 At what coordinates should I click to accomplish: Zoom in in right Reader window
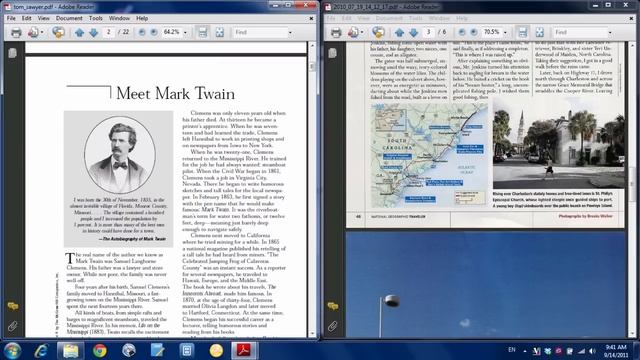pyautogui.click(x=474, y=32)
